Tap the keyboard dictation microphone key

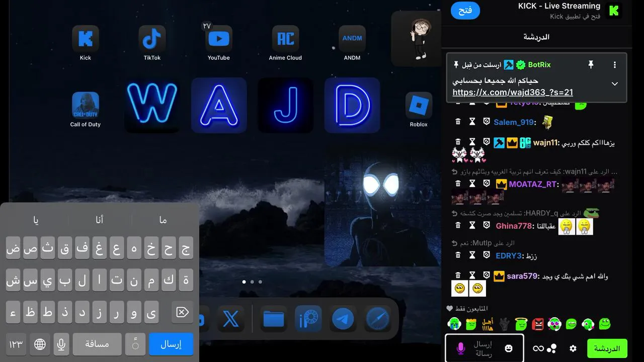point(61,344)
